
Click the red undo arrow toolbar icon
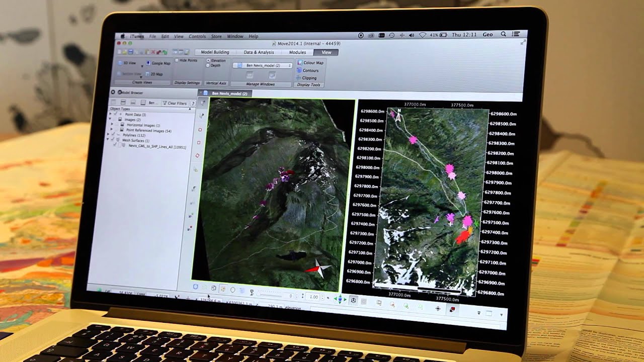tap(158, 52)
